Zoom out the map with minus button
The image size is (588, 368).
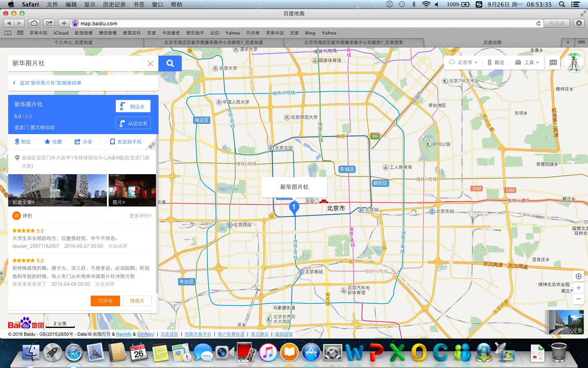point(578,299)
